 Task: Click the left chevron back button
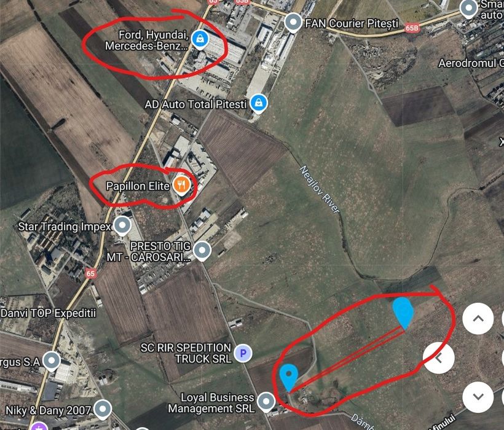438,358
